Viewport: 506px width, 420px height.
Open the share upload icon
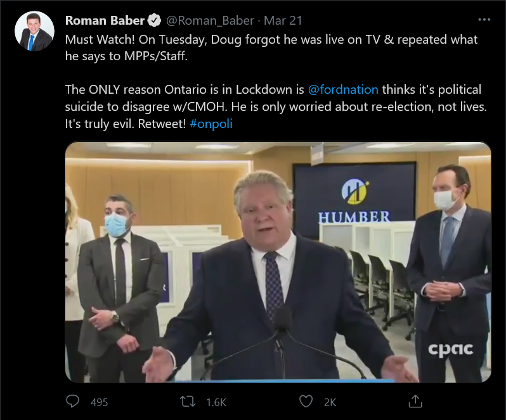coord(415,401)
